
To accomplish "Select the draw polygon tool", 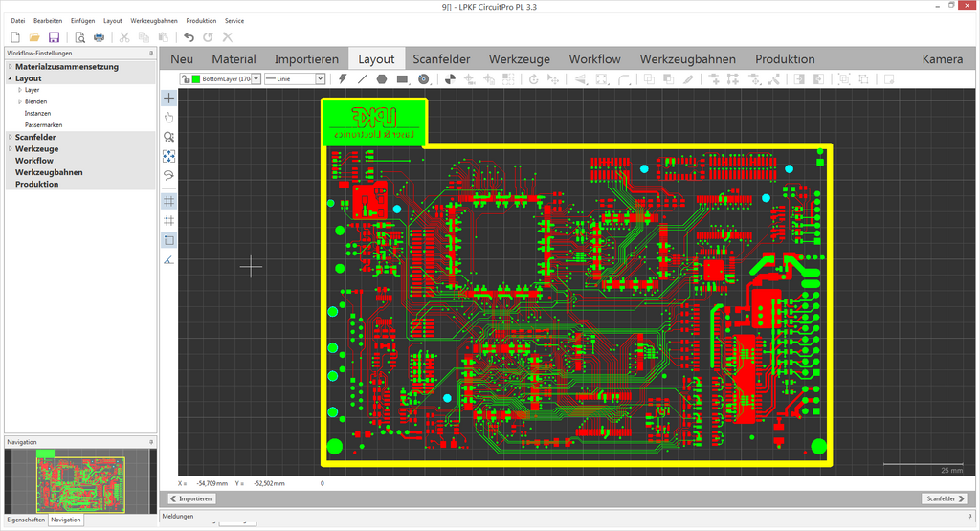I will 382,79.
